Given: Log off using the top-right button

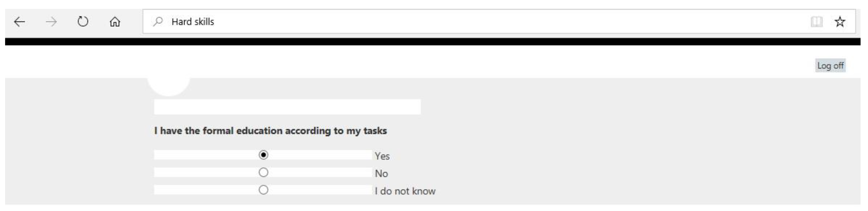Looking at the screenshot, I should click(830, 66).
